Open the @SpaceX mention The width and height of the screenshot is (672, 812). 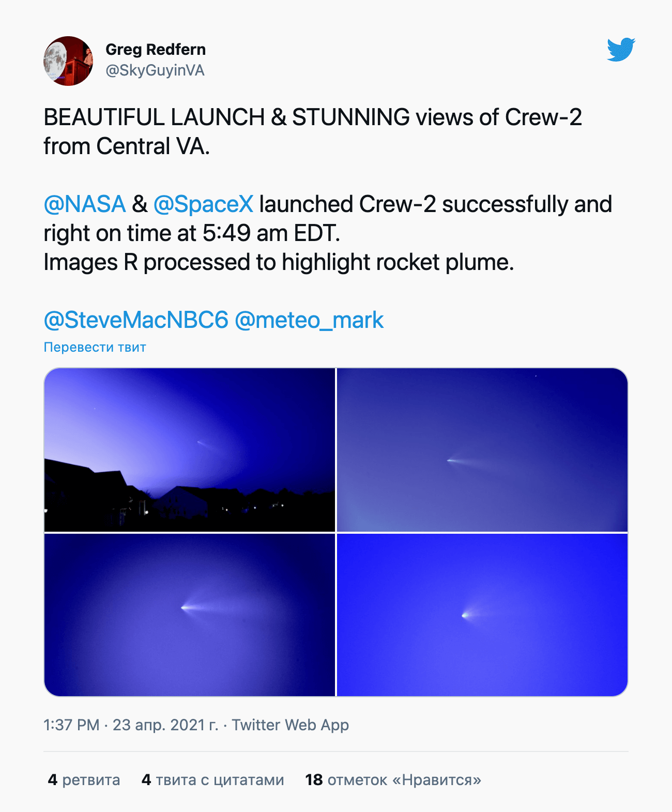(203, 204)
